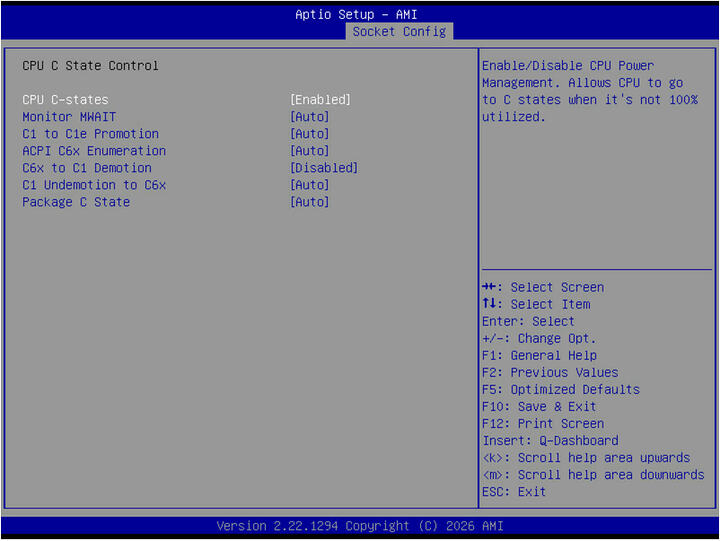
Task: Open the ACPI C6x Enumeration [Auto] value
Action: click(x=309, y=151)
